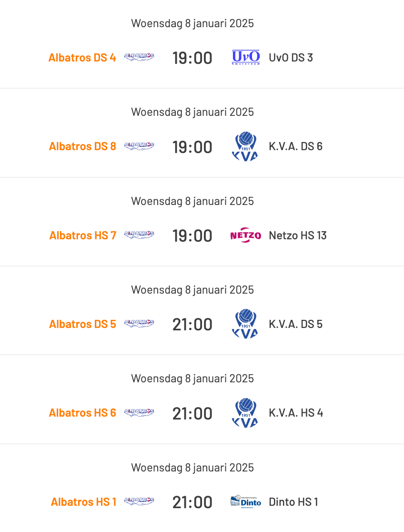Select the UvO DS 3 opponent name
This screenshot has height=532, width=404.
[291, 58]
